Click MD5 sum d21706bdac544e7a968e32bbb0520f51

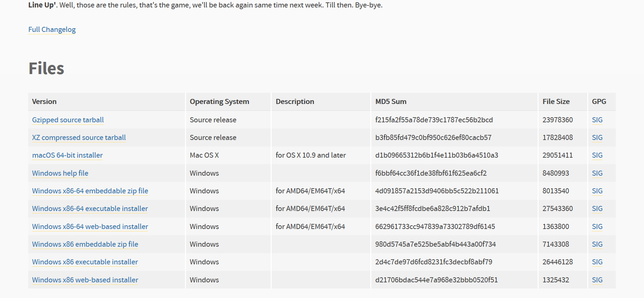pos(437,280)
